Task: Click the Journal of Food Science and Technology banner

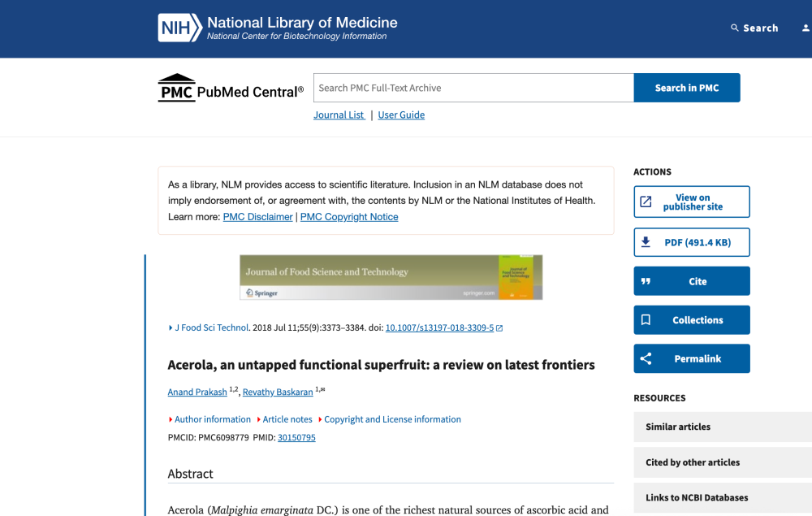Action: click(x=391, y=277)
